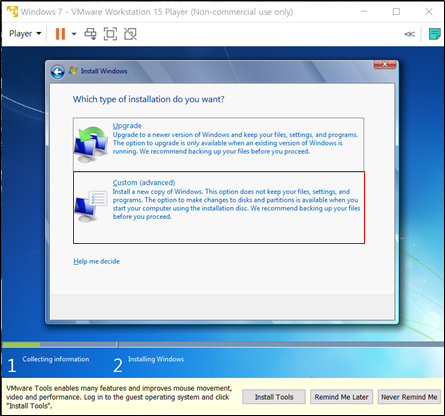Enter full screen mode

[x=110, y=34]
